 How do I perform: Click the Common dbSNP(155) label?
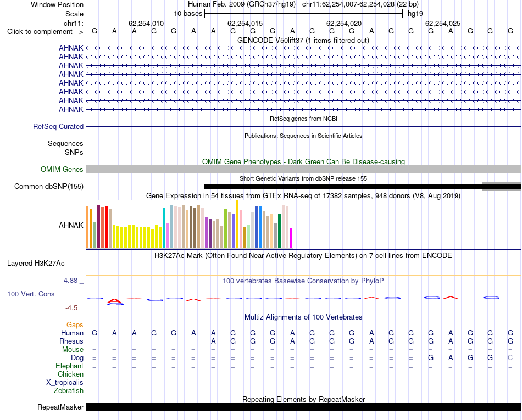(x=49, y=186)
